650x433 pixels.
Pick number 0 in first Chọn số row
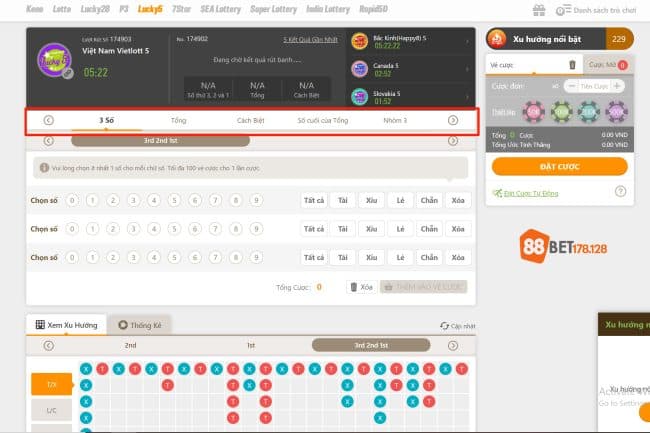point(72,201)
